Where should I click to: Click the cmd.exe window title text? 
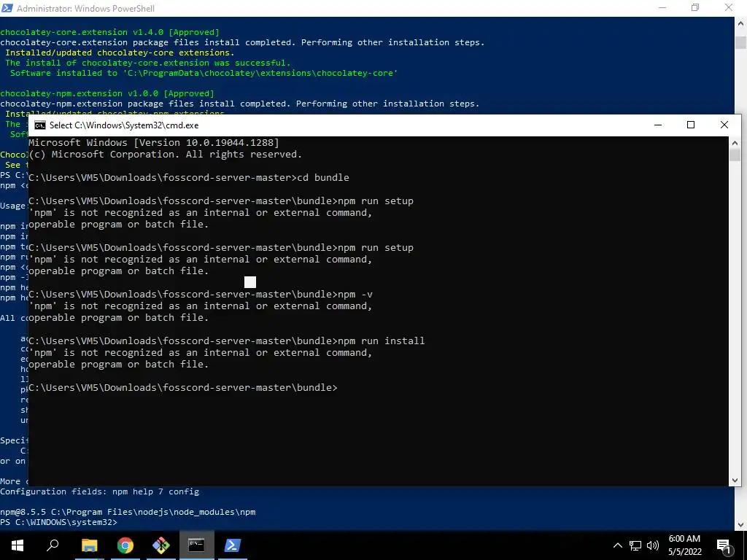coord(124,125)
